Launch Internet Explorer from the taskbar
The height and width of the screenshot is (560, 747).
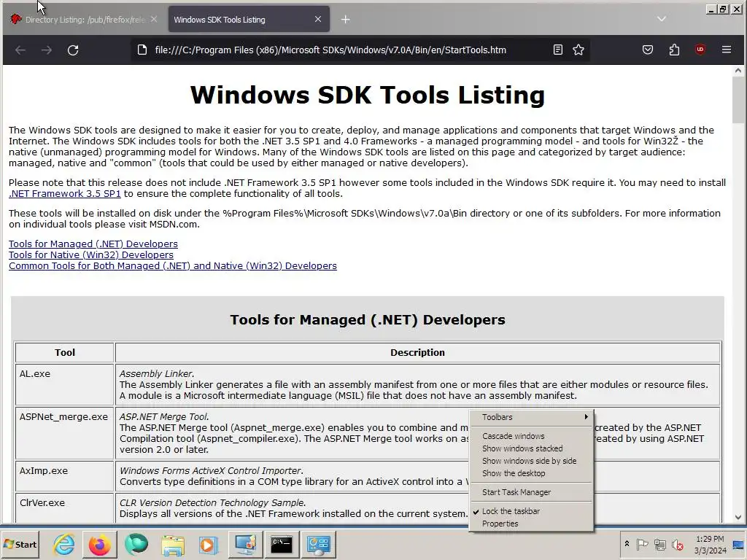[64, 544]
